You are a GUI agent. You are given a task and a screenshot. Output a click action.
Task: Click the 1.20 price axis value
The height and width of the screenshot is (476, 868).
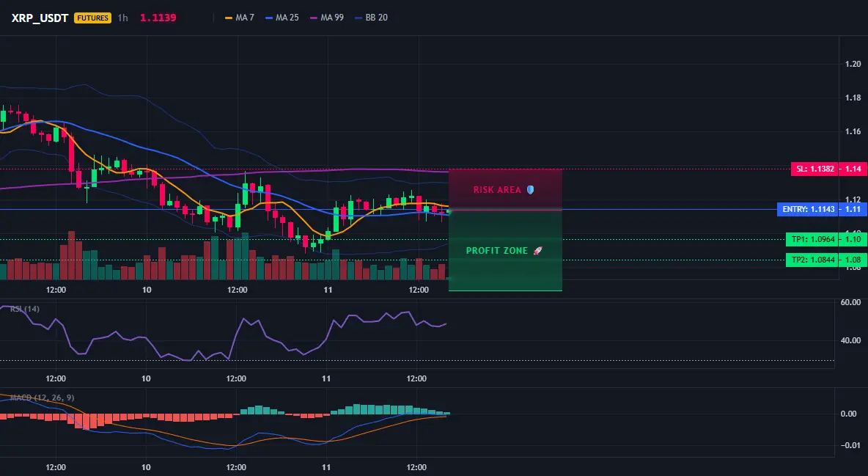pyautogui.click(x=853, y=64)
